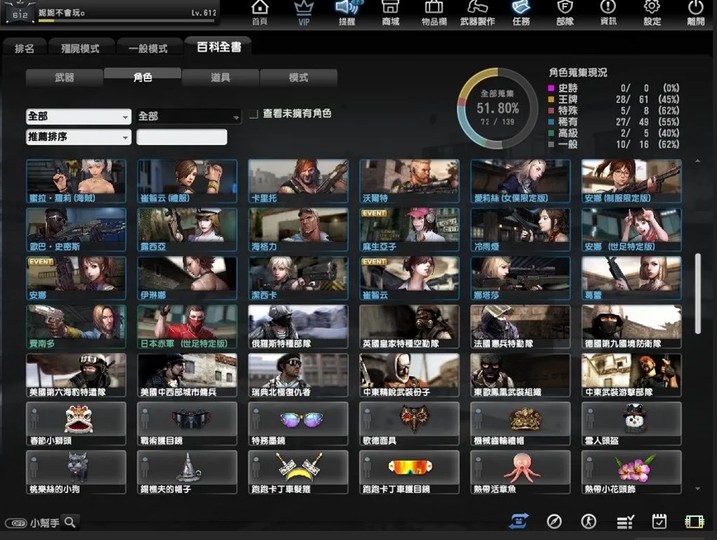The width and height of the screenshot is (717, 540).
Task: Switch to the 排名 tab
Action: [x=24, y=48]
